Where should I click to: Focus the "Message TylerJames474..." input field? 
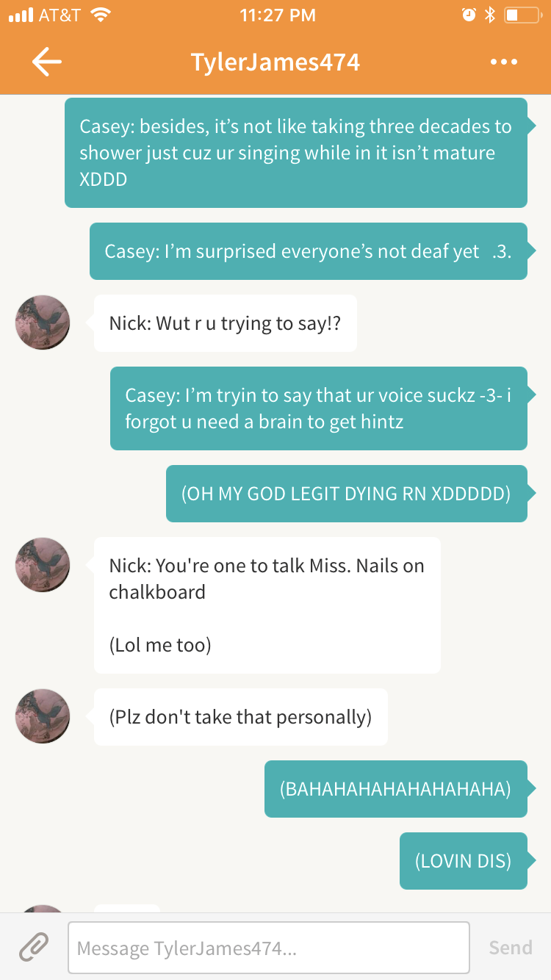(x=269, y=948)
